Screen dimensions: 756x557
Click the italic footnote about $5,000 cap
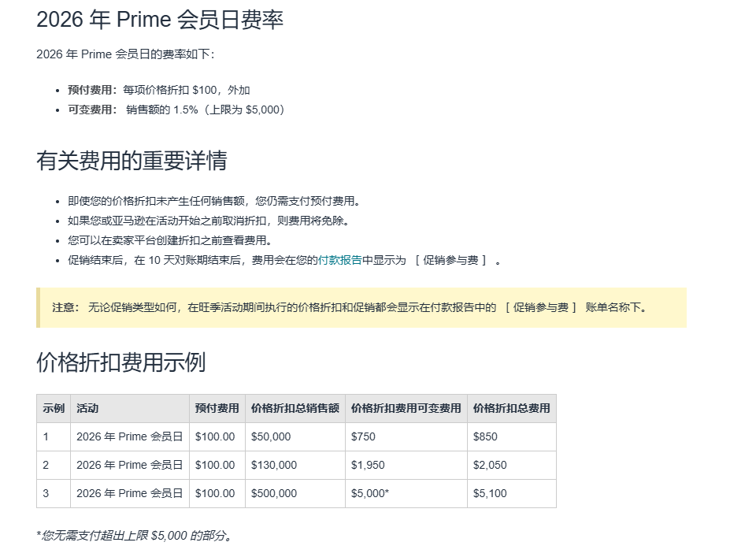point(135,536)
